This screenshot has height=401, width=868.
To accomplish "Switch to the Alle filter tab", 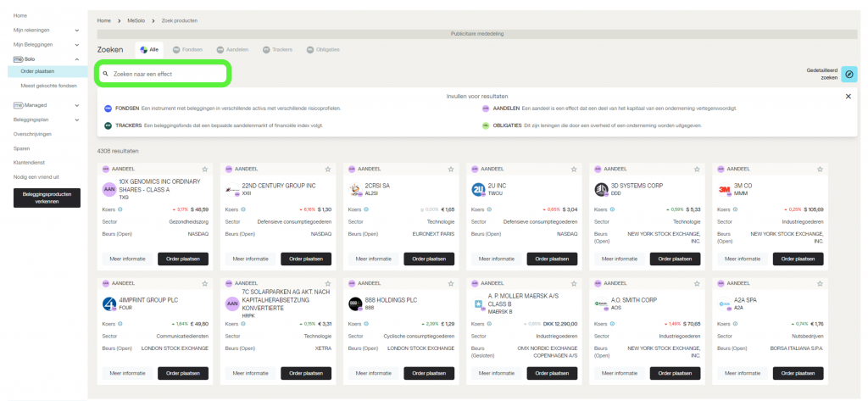I will (149, 49).
